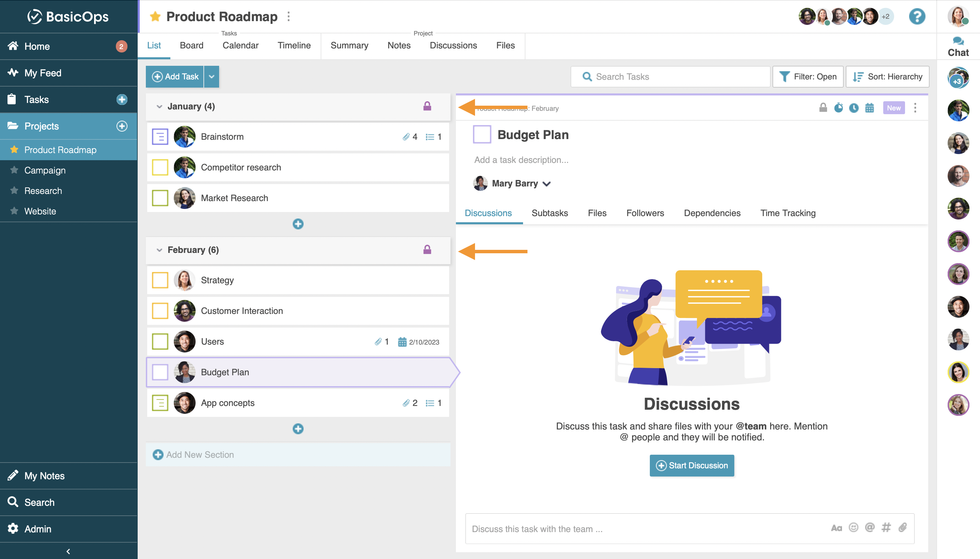Open the help question mark icon

click(x=917, y=16)
